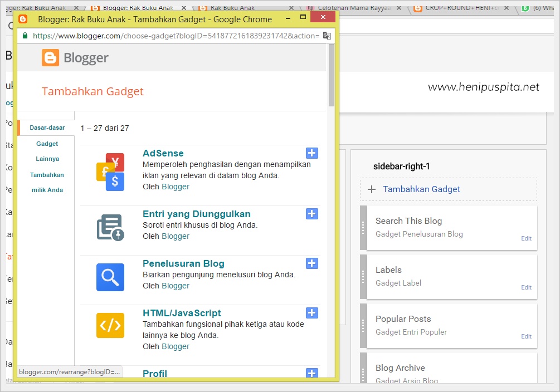Open the AdSense gadget title link
The width and height of the screenshot is (560, 392).
[163, 153]
